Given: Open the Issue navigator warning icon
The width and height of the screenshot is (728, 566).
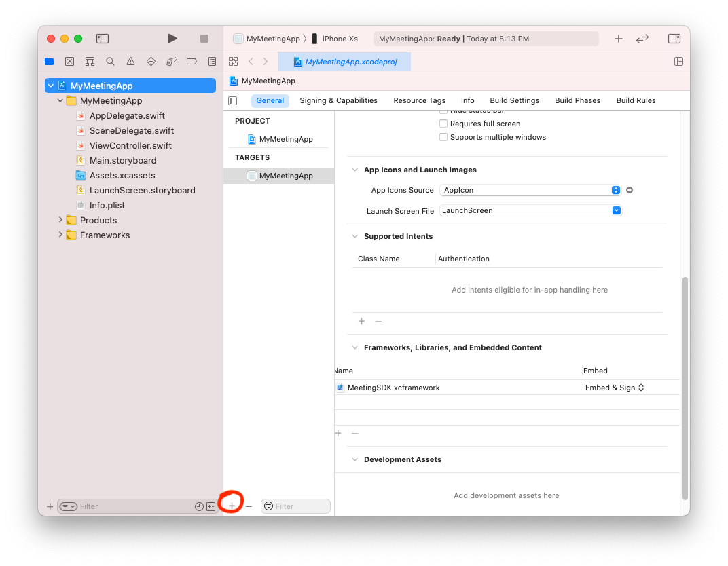Looking at the screenshot, I should coord(130,61).
